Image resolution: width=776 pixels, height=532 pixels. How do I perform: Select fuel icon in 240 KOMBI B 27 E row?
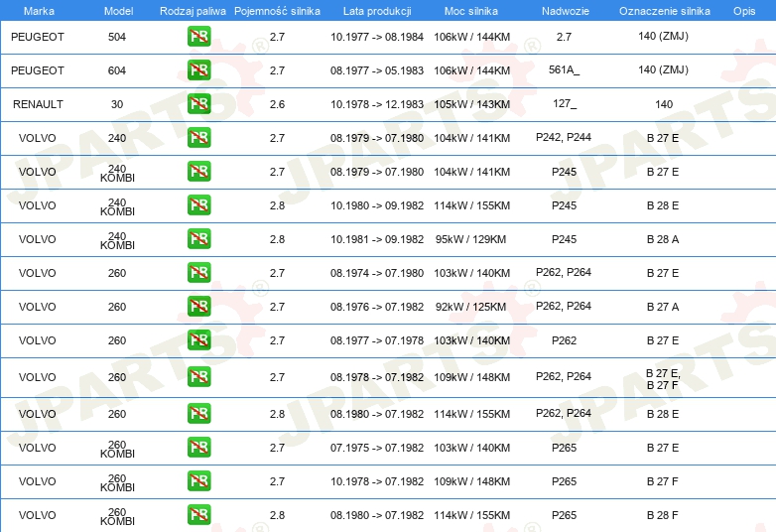click(198, 171)
